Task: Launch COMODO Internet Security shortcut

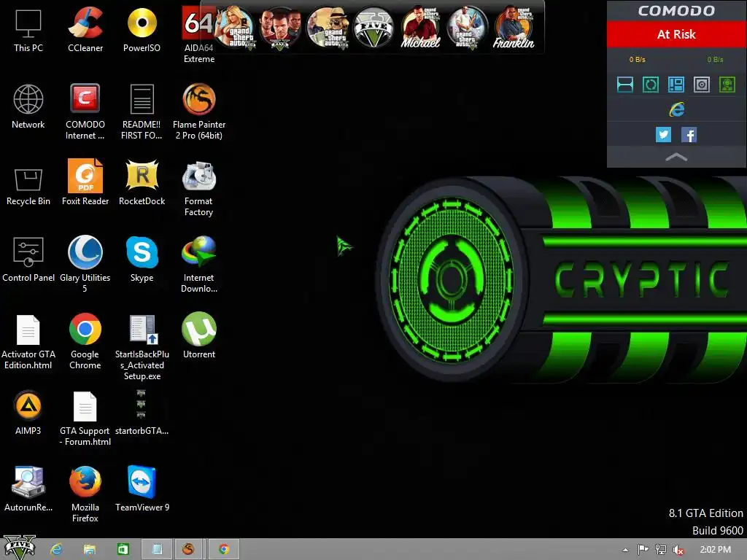Action: 85,112
